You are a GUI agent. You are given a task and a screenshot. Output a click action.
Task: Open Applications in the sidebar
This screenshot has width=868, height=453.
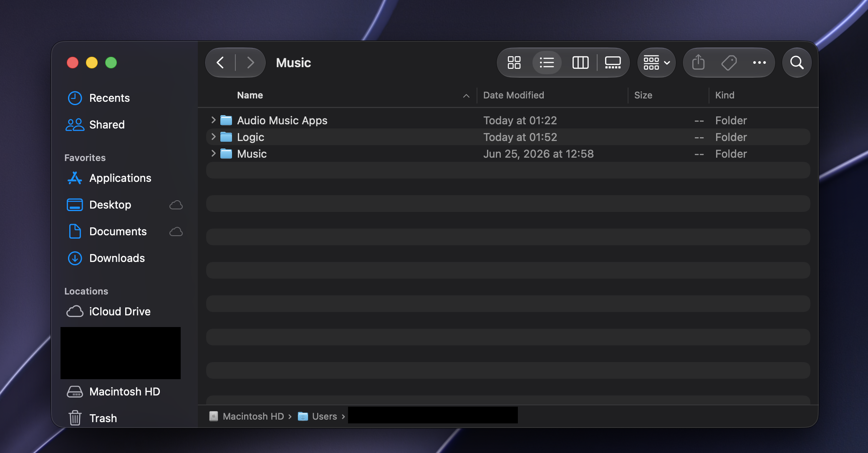120,178
